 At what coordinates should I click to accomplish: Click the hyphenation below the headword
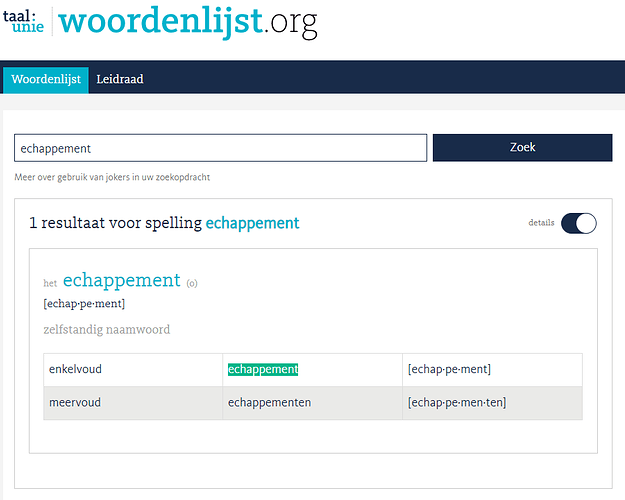[x=84, y=304]
